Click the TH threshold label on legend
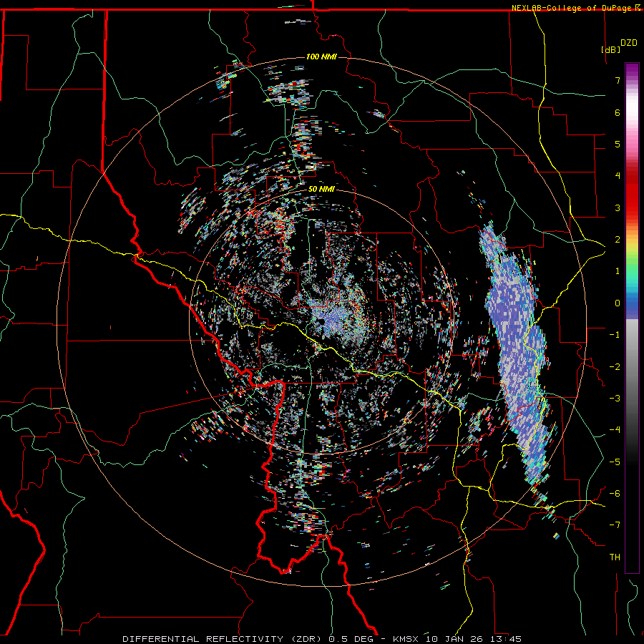 click(615, 557)
